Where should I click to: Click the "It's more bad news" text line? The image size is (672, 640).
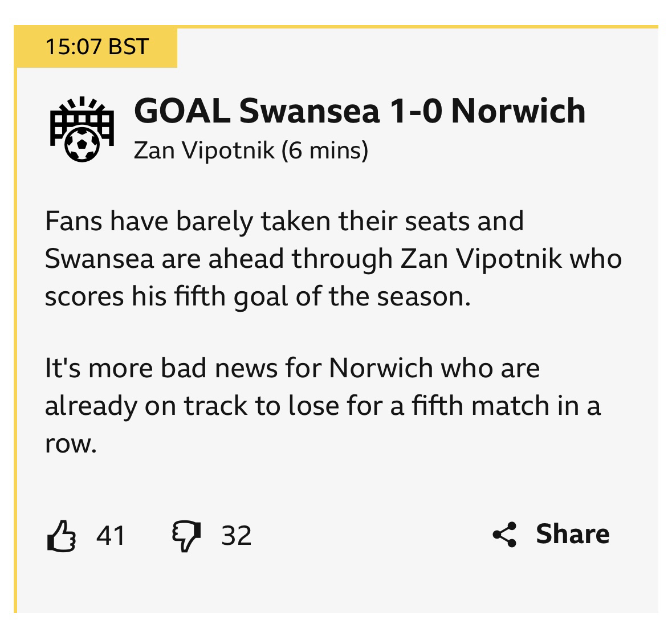pyautogui.click(x=292, y=368)
